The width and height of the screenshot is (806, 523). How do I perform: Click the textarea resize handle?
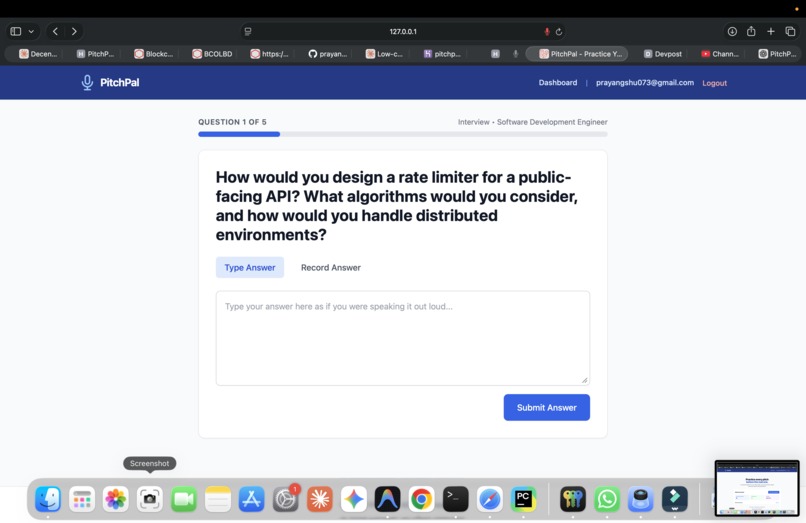[x=584, y=380]
